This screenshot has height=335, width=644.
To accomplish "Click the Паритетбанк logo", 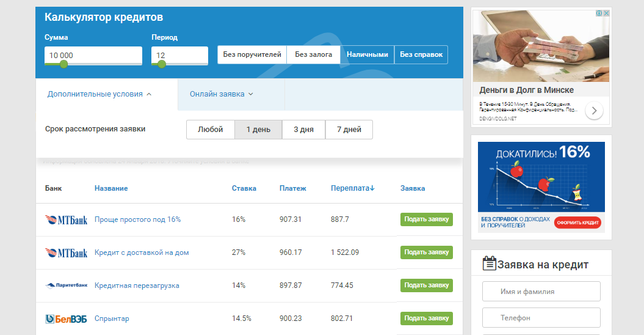I will (66, 285).
